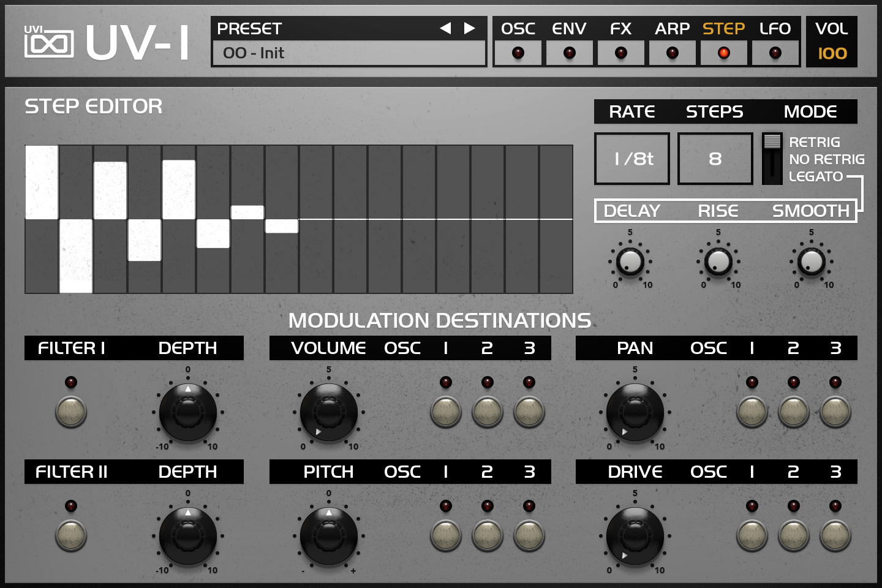Click step 8 bar in step editor
Screen dimensions: 882x588
(282, 226)
